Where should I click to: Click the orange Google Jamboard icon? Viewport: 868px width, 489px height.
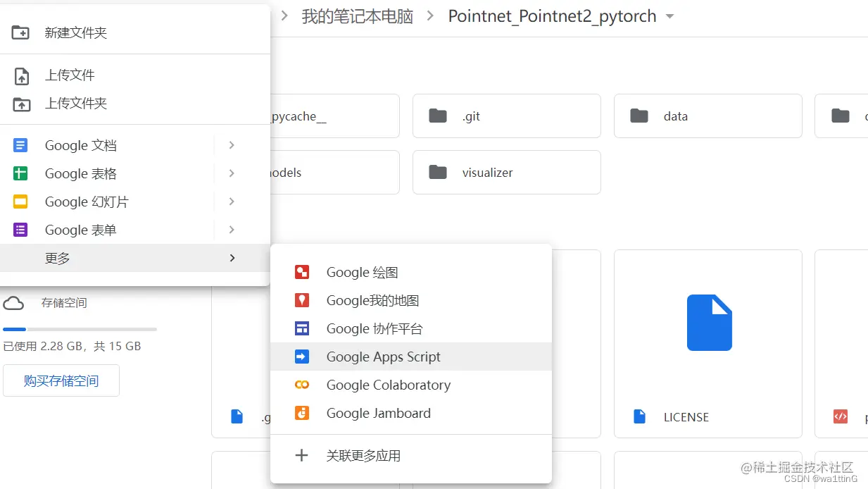pos(302,414)
